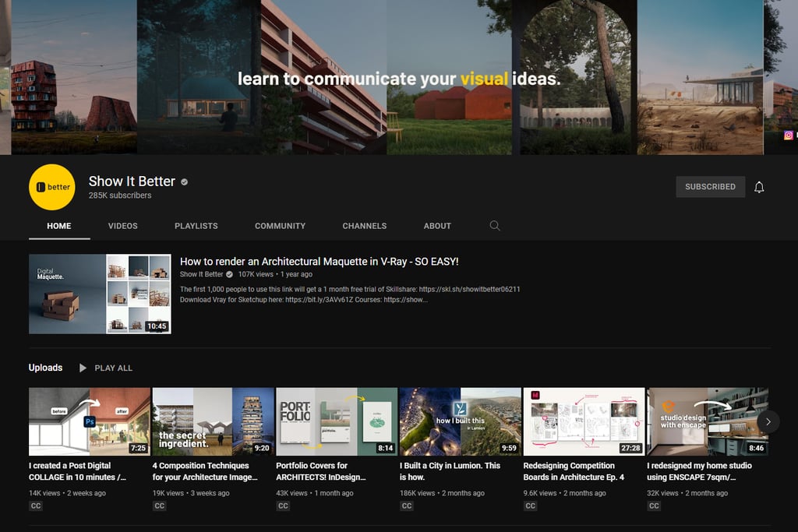Open I Built a City in Lumion title
This screenshot has width=798, height=532.
coord(450,471)
